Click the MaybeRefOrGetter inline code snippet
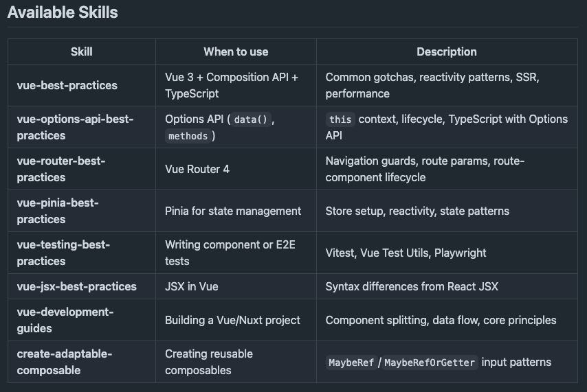Screen dimensions: 587x392 (x=430, y=362)
